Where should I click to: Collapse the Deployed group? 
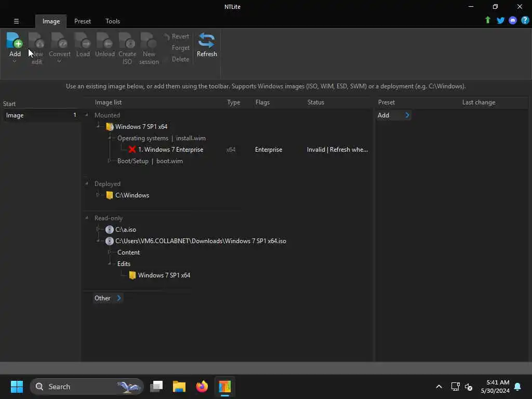[87, 183]
